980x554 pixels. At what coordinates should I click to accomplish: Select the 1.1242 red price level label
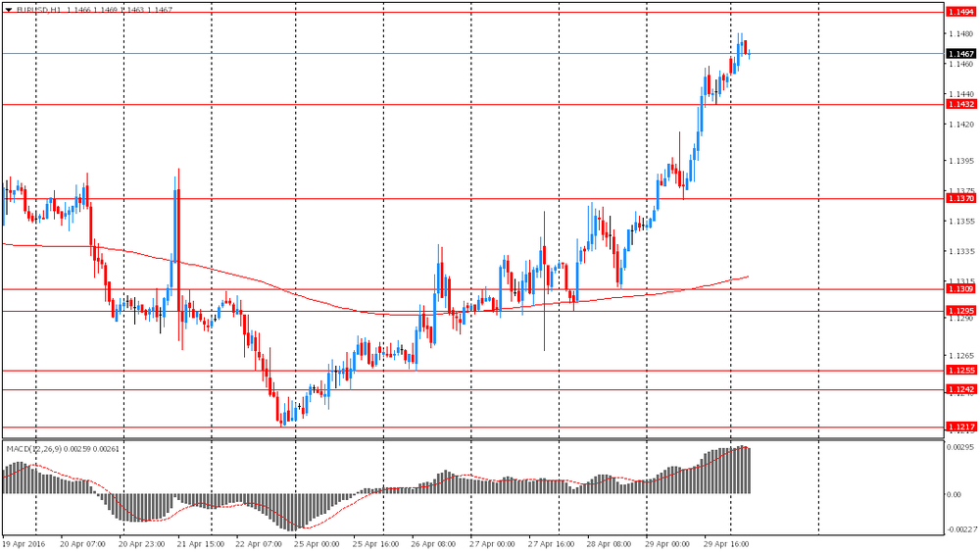(959, 389)
